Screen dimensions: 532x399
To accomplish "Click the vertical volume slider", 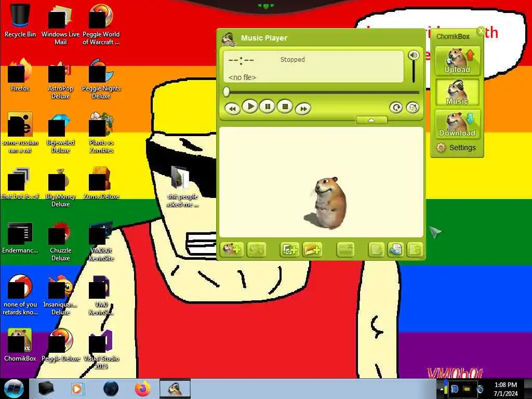I will tap(414, 72).
